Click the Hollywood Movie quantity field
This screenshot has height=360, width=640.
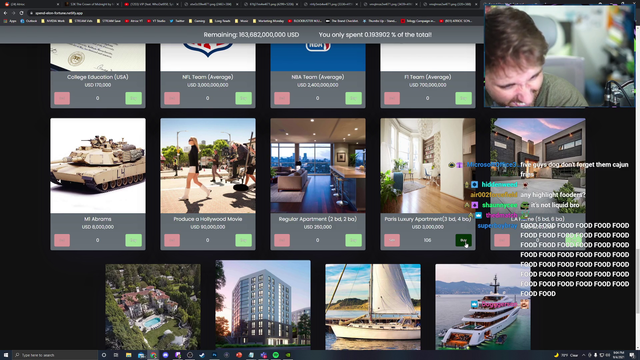207,240
